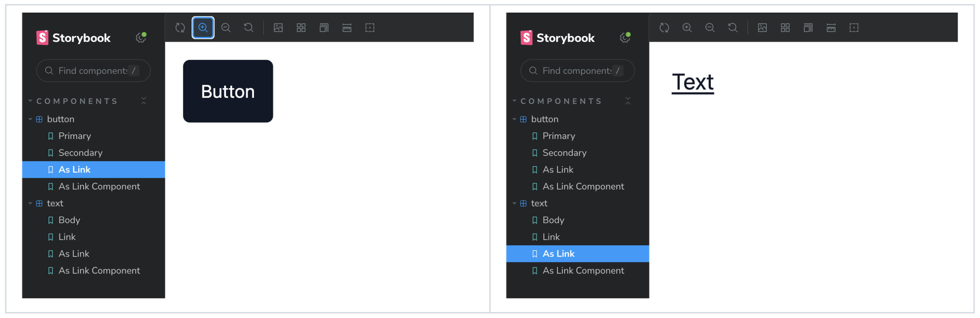The image size is (980, 318).
Task: Open Storybook settings gear in right panel
Action: [625, 37]
